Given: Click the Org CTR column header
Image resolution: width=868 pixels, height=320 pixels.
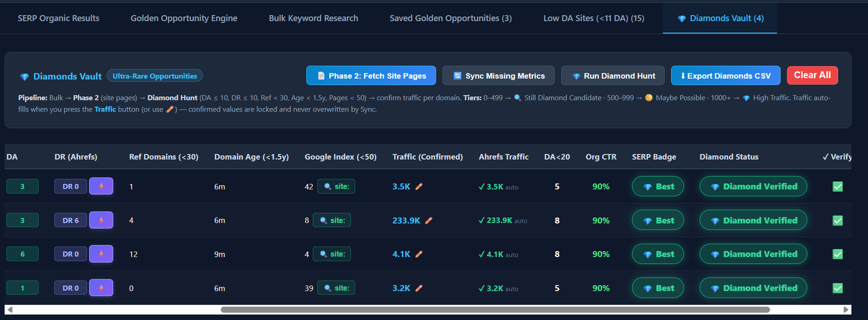Looking at the screenshot, I should pos(601,157).
